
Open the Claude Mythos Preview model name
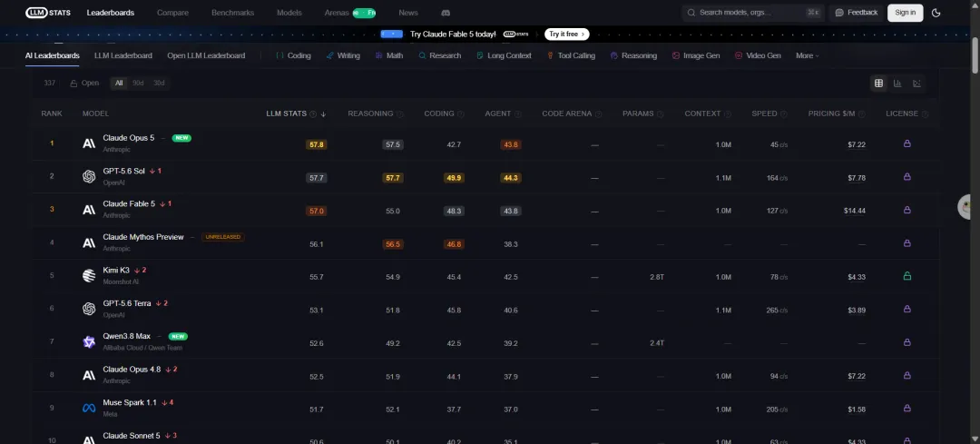click(x=143, y=237)
